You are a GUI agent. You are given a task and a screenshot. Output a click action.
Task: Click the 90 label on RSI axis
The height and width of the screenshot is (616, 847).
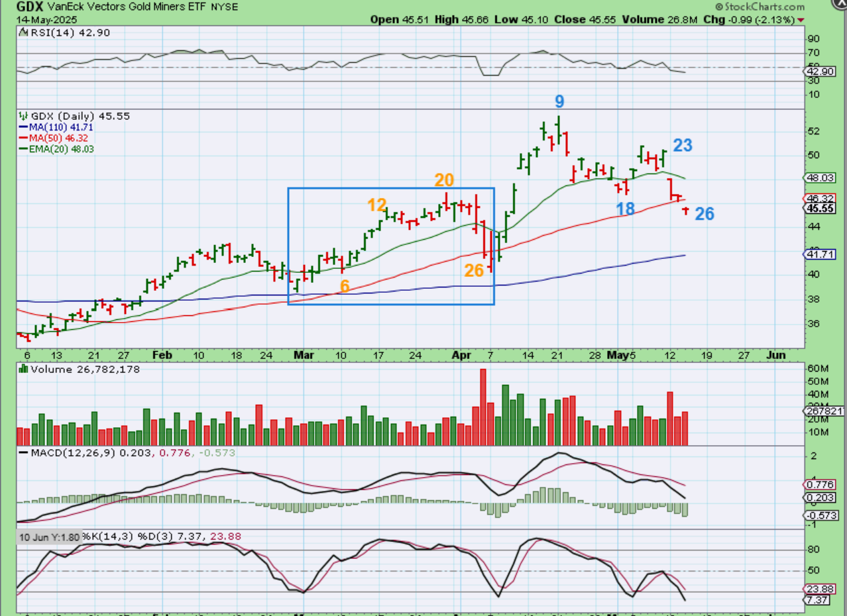pyautogui.click(x=813, y=38)
